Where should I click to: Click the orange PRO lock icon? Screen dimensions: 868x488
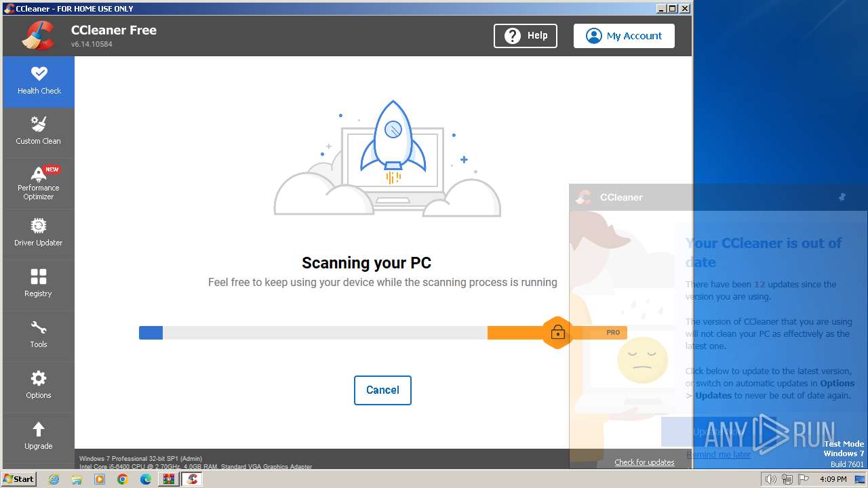[x=557, y=333]
